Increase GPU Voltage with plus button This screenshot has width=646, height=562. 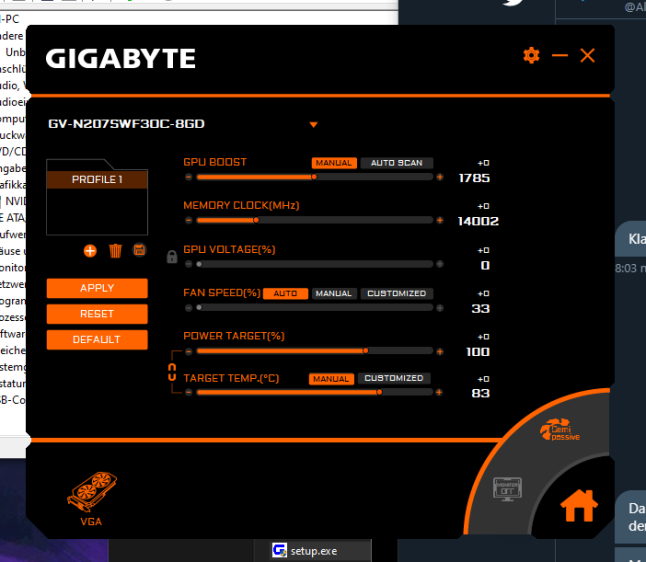click(440, 264)
